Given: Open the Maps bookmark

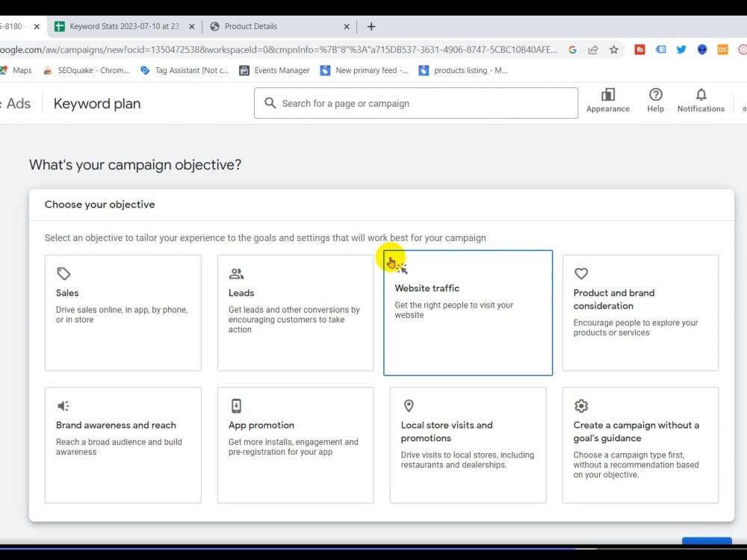Looking at the screenshot, I should [x=16, y=70].
